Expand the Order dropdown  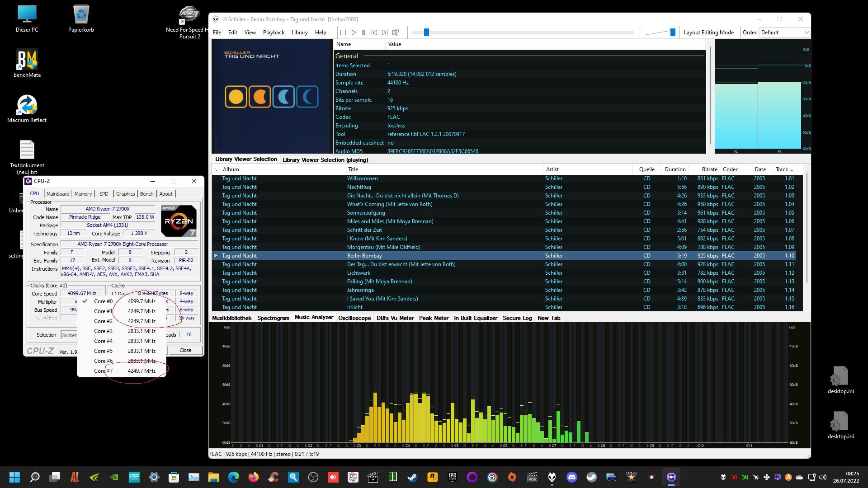click(x=784, y=33)
